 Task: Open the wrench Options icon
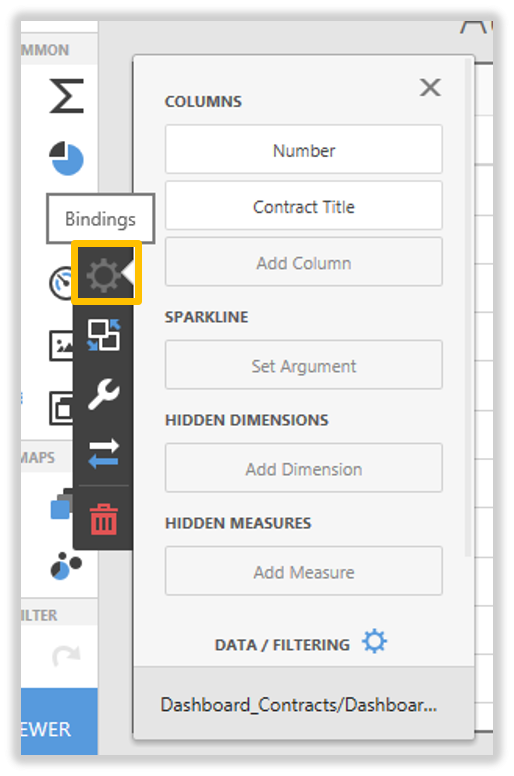(x=103, y=394)
